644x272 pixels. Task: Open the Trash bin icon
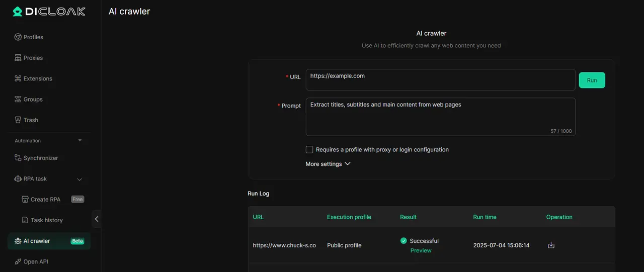click(18, 120)
